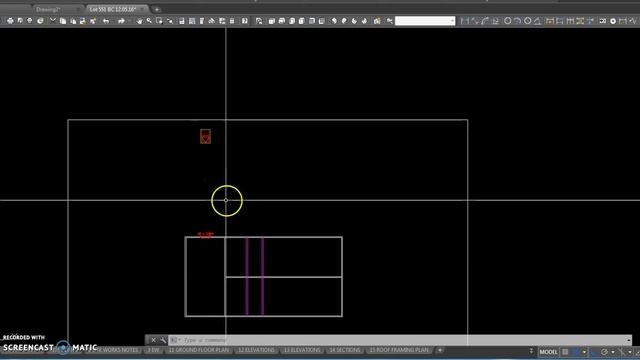
Task: Click the Paste icon
Action: click(x=73, y=20)
